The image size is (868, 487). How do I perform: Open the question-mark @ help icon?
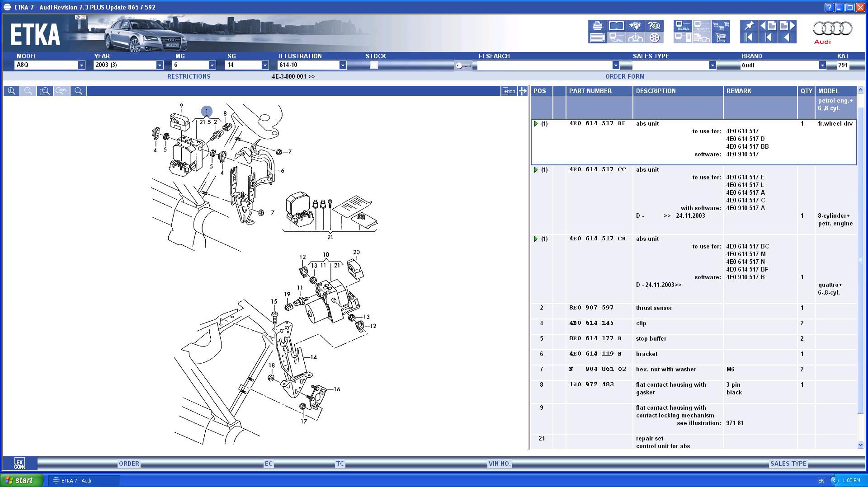654,26
